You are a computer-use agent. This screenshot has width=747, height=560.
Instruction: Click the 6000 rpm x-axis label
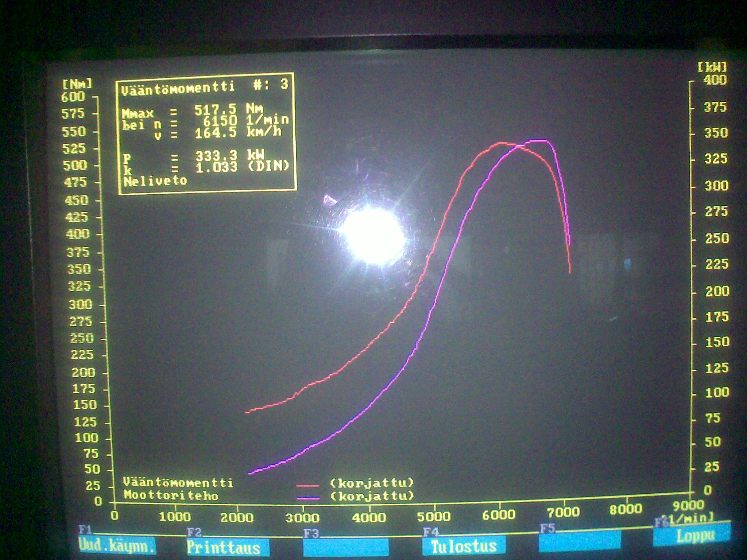click(x=499, y=515)
